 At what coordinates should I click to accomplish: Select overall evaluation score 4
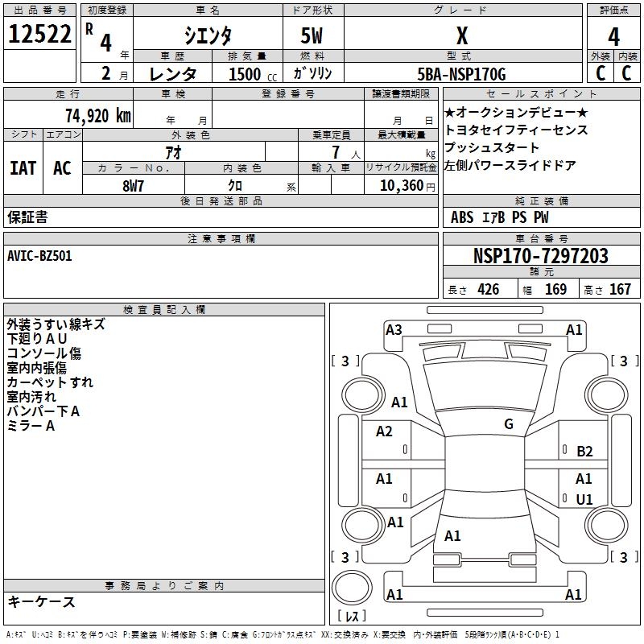613,36
